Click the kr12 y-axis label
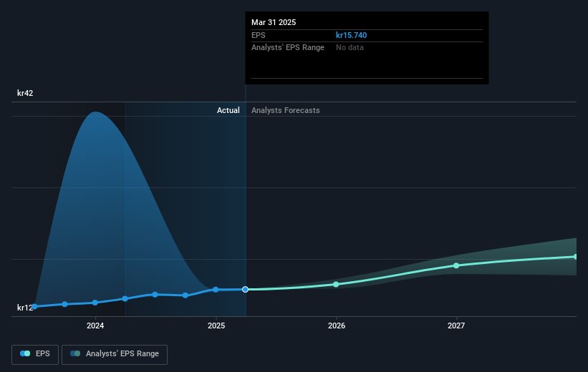Image resolution: width=588 pixels, height=372 pixels. [25, 308]
